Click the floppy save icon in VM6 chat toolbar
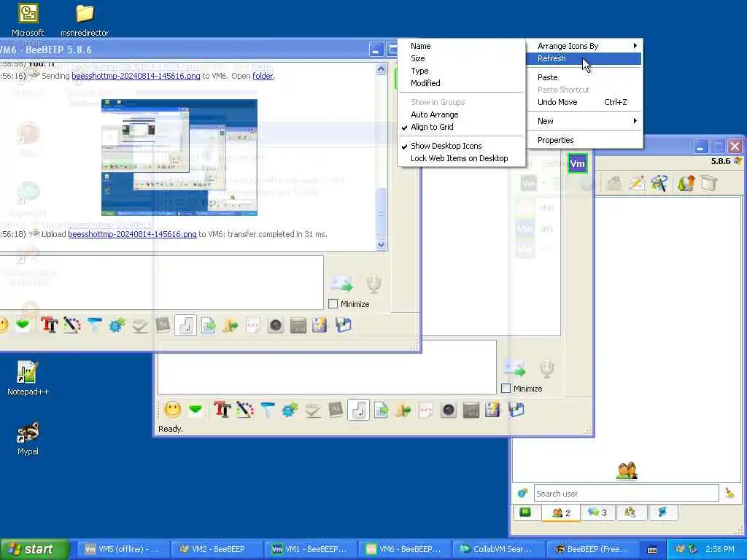This screenshot has width=747, height=560. pos(320,325)
